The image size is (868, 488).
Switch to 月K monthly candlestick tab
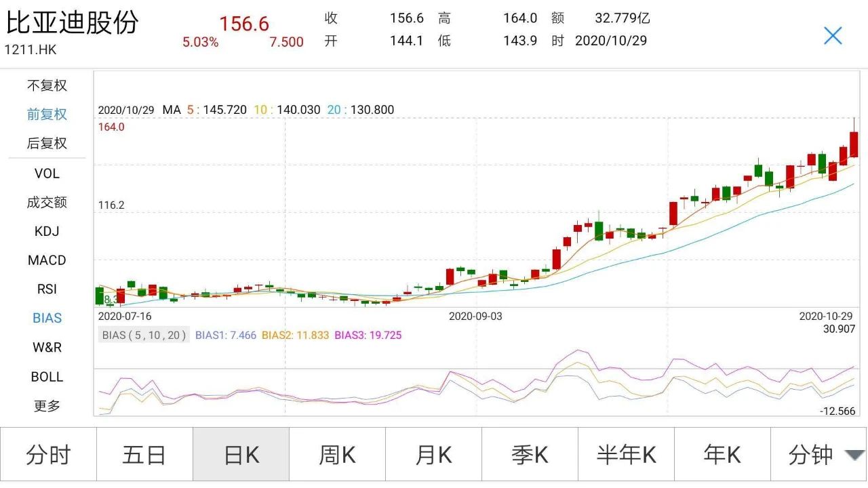tap(434, 455)
